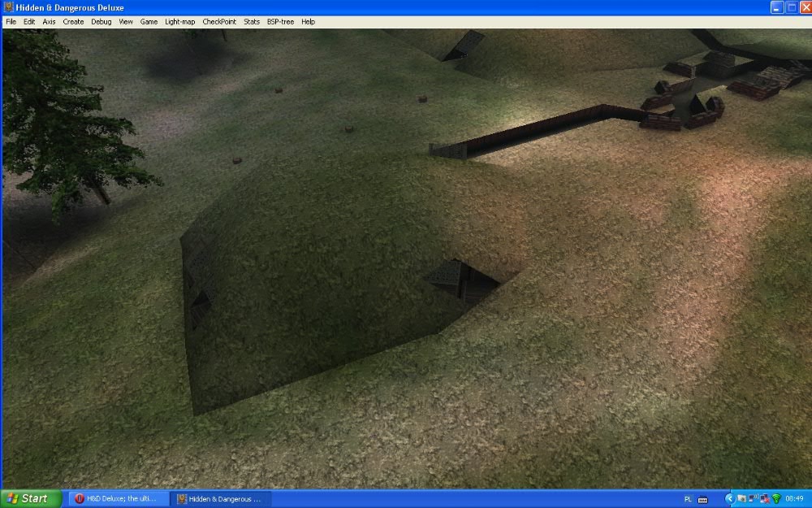The width and height of the screenshot is (812, 508).
Task: Click the PL language indicator
Action: (689, 499)
